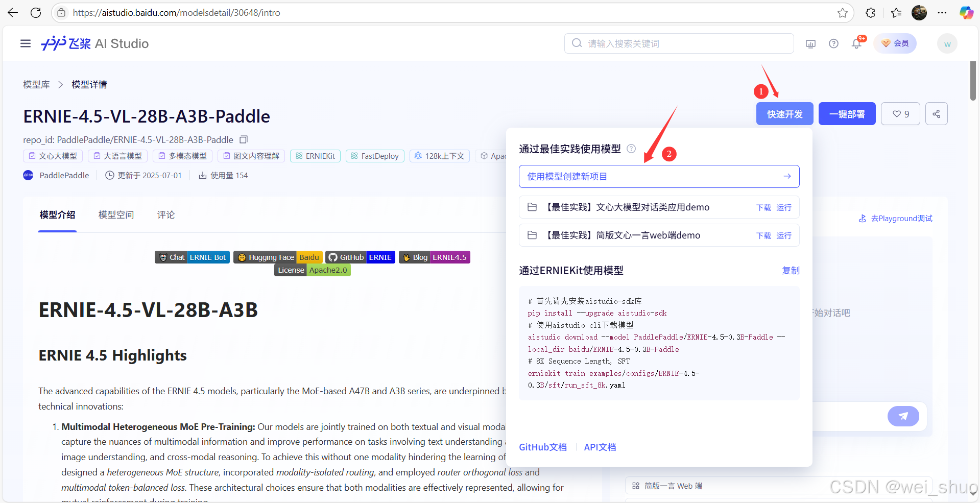
Task: Click the FastDeploy tag
Action: (x=375, y=156)
